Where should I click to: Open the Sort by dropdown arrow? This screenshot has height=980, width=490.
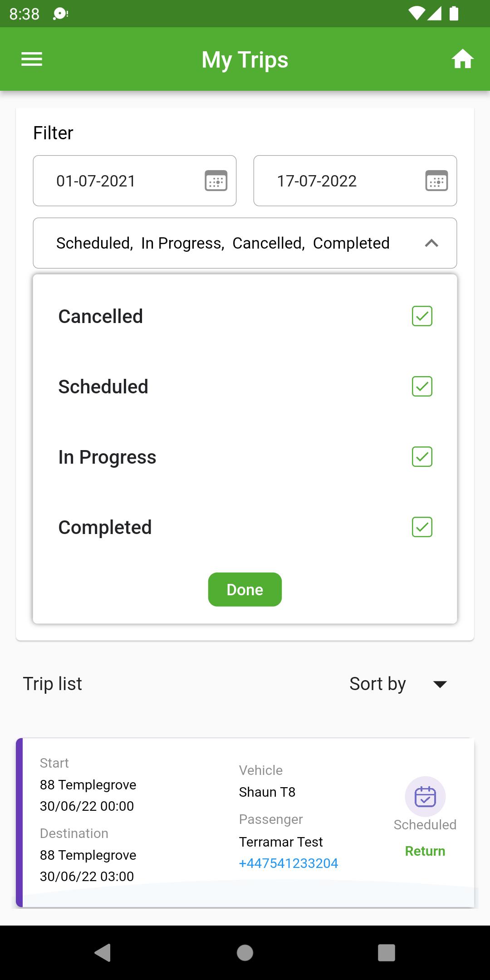(x=440, y=684)
